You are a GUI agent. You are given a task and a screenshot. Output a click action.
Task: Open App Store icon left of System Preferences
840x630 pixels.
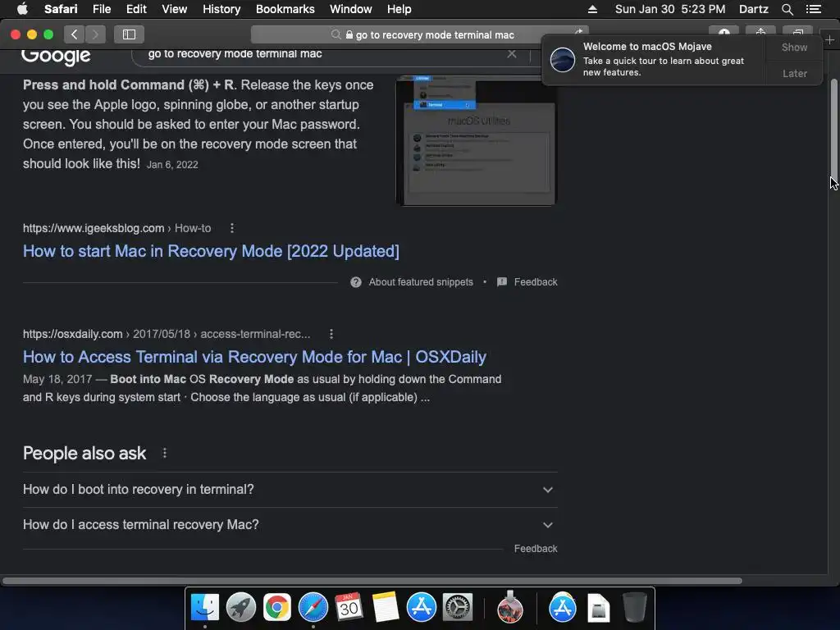[421, 608]
